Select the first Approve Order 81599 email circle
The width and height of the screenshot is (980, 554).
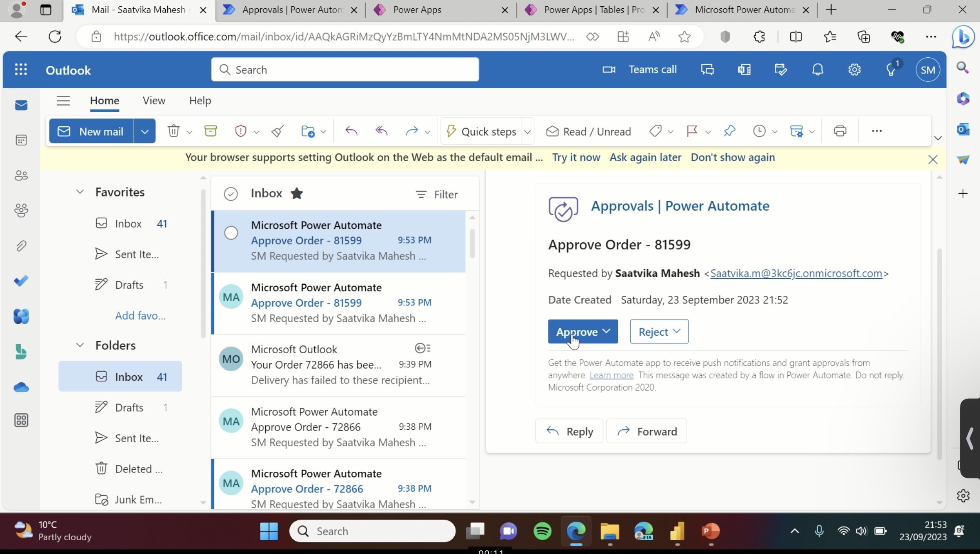[x=231, y=233]
